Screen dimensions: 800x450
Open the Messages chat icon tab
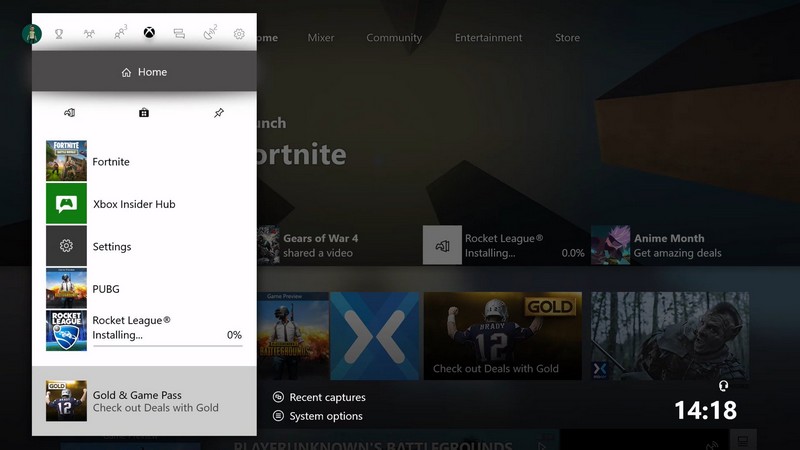[x=179, y=34]
